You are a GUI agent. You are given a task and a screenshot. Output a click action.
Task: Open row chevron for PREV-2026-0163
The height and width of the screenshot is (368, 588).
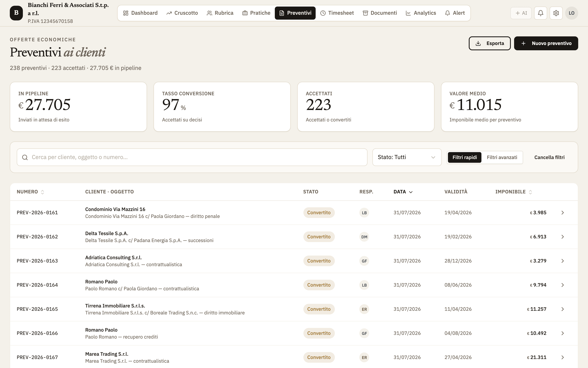click(562, 261)
